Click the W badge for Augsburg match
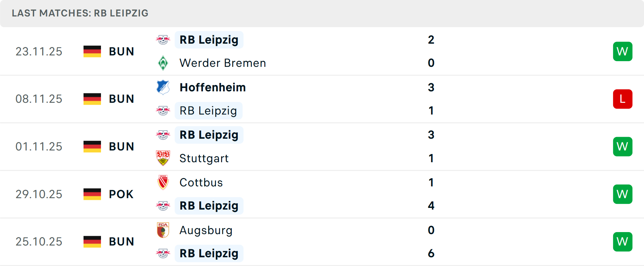This screenshot has width=644, height=266. coord(623,242)
